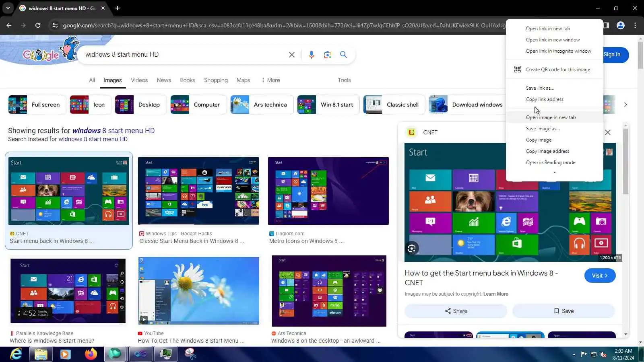Switch to the Maps tab

(x=243, y=80)
